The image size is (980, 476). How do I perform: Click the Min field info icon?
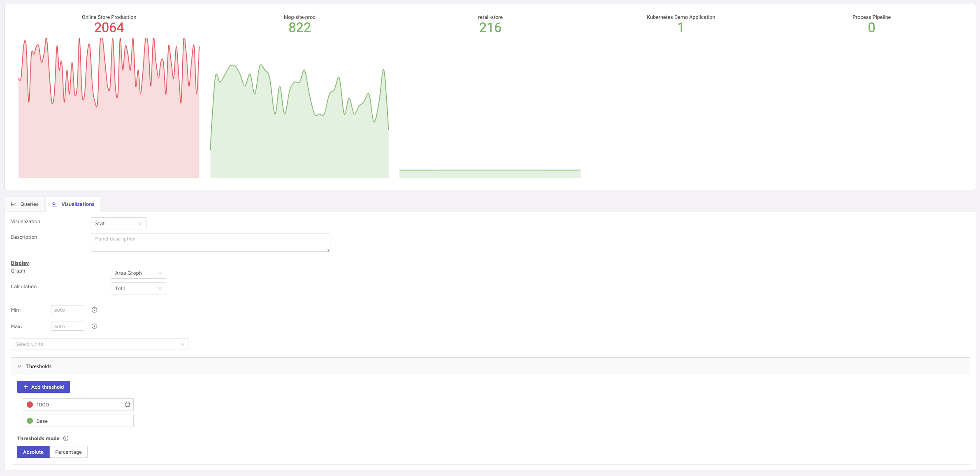pos(94,310)
